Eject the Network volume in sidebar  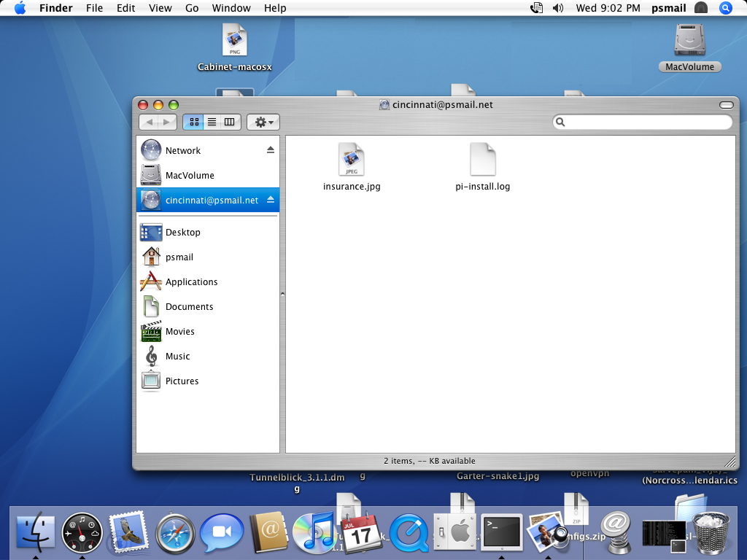pyautogui.click(x=271, y=150)
